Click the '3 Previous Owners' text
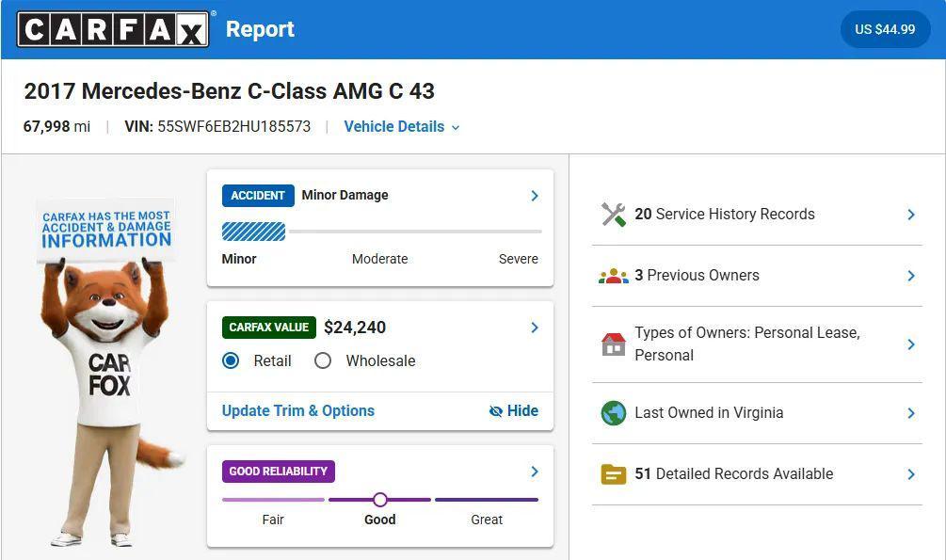The width and height of the screenshot is (946, 560). pos(697,276)
